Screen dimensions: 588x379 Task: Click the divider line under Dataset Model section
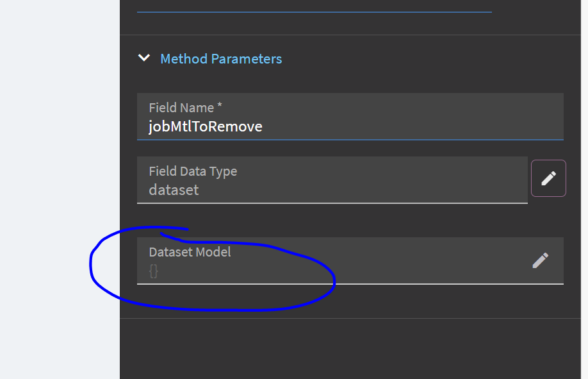click(x=350, y=319)
